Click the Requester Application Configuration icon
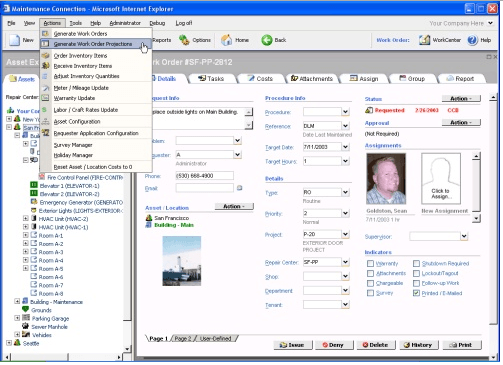The width and height of the screenshot is (503, 365). pos(46,133)
